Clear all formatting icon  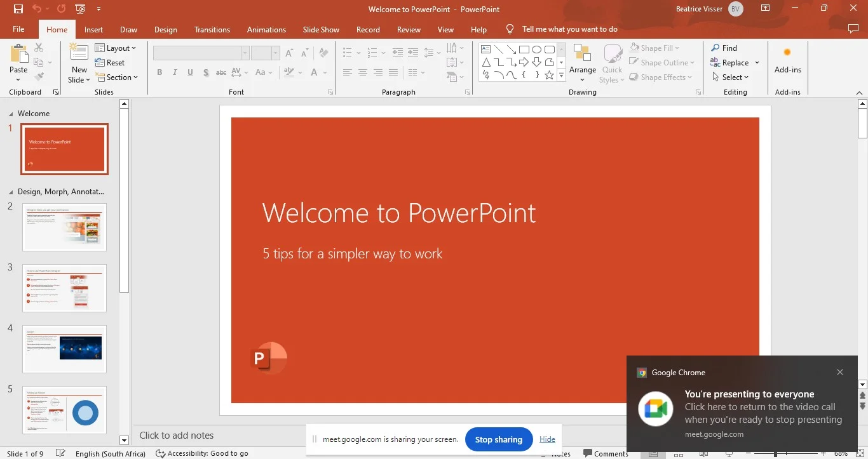pyautogui.click(x=323, y=53)
